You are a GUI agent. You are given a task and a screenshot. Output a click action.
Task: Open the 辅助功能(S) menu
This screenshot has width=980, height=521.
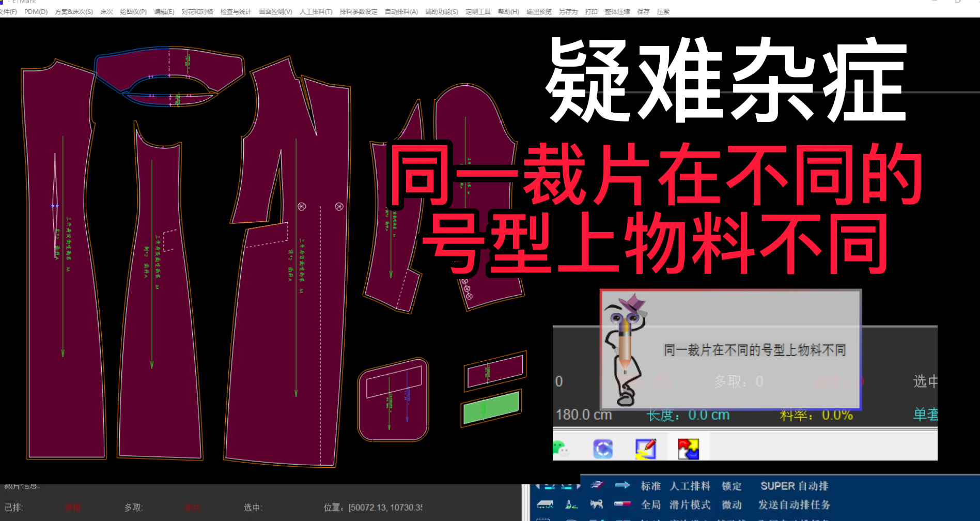coord(442,12)
